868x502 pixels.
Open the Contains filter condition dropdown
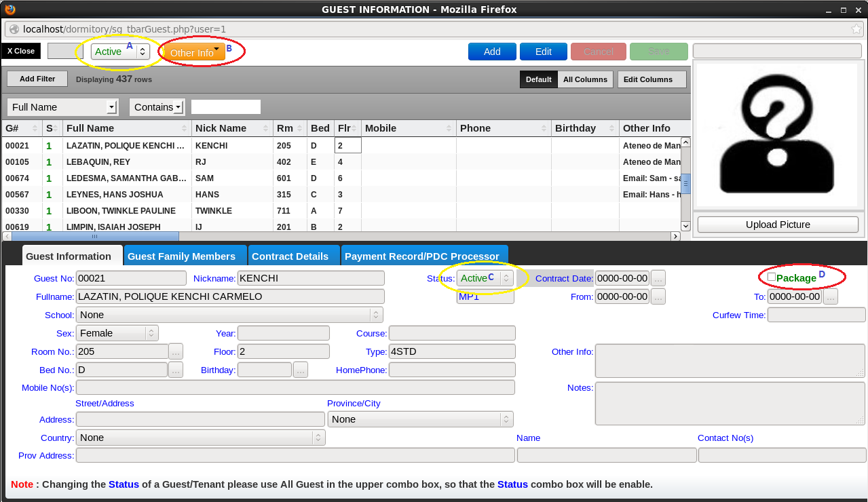point(157,107)
